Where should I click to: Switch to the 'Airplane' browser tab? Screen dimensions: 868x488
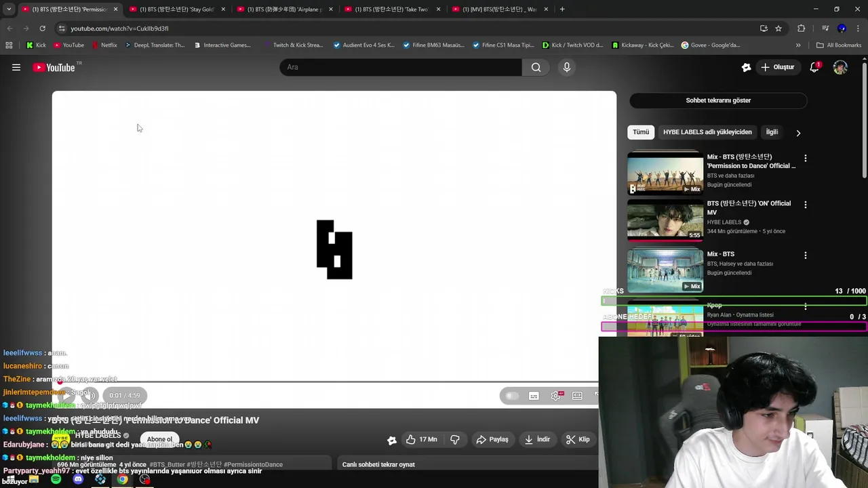click(284, 9)
